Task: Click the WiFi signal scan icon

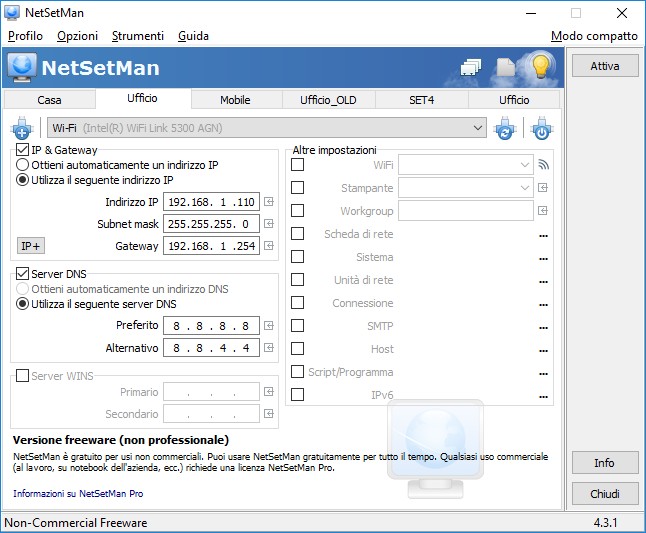Action: point(543,165)
